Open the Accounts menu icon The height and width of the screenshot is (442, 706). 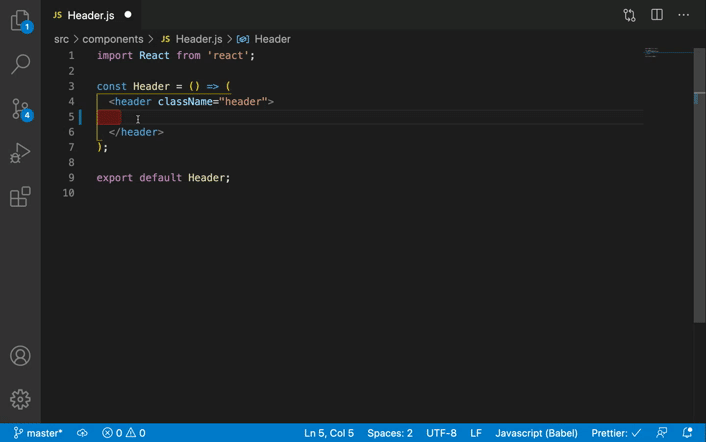[20, 356]
